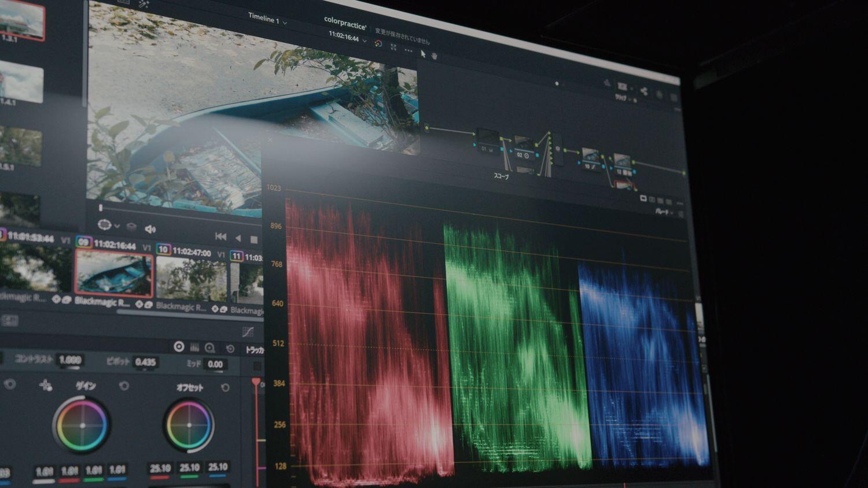Toggle bypass color grades icon

[x=378, y=44]
